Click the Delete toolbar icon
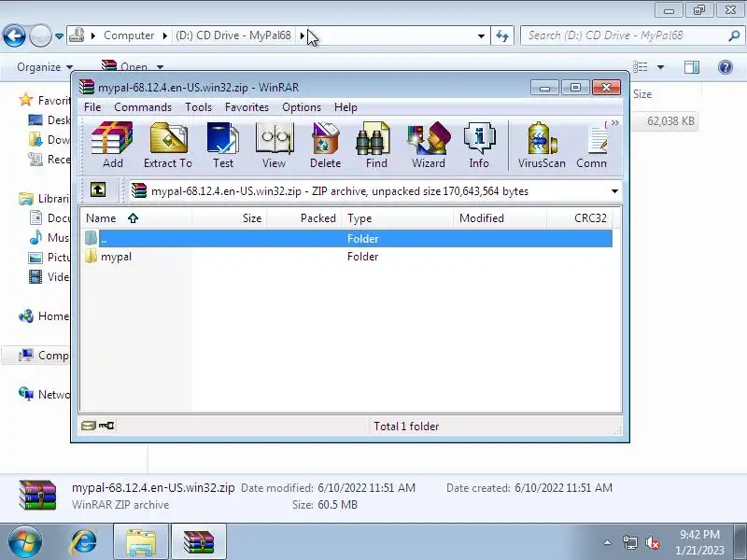The height and width of the screenshot is (560, 747). 325,146
